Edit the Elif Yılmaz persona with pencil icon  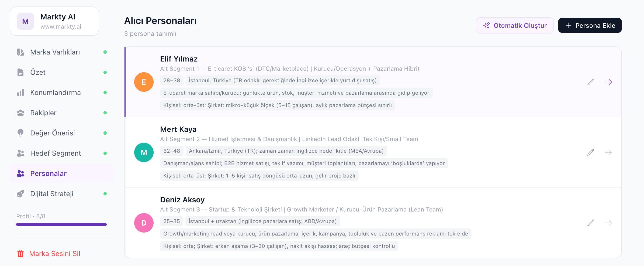590,82
